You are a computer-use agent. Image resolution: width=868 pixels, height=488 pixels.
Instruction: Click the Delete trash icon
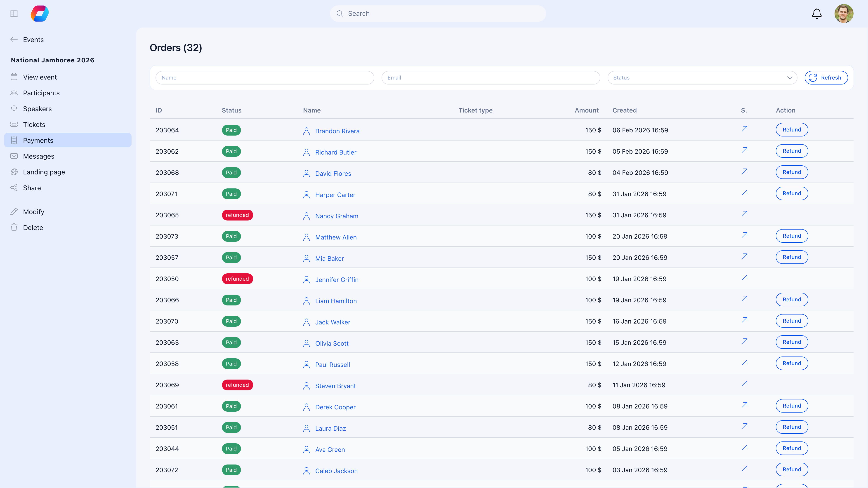pyautogui.click(x=14, y=227)
